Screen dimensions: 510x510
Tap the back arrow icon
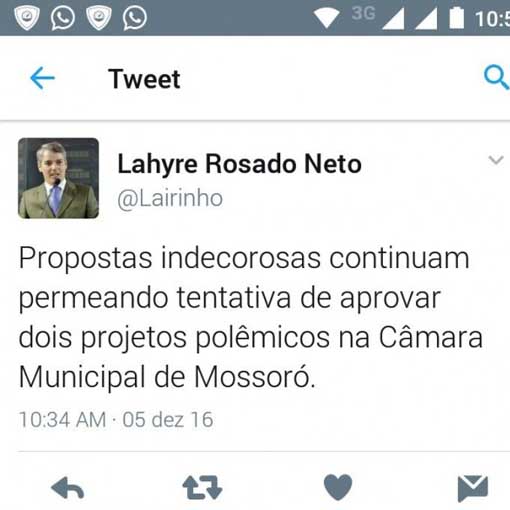(x=42, y=78)
